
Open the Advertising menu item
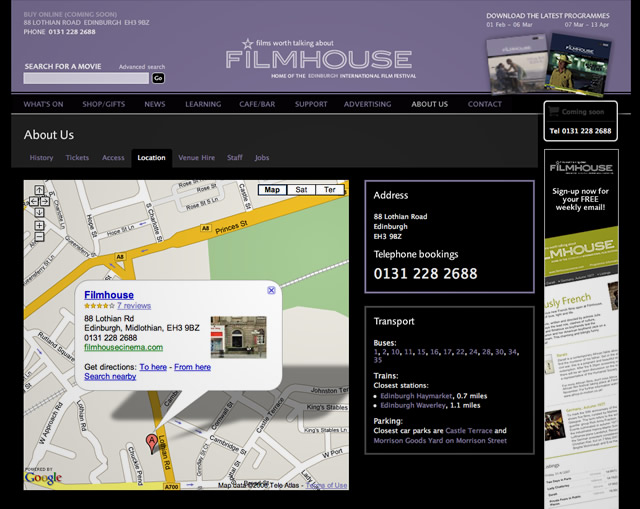click(367, 104)
